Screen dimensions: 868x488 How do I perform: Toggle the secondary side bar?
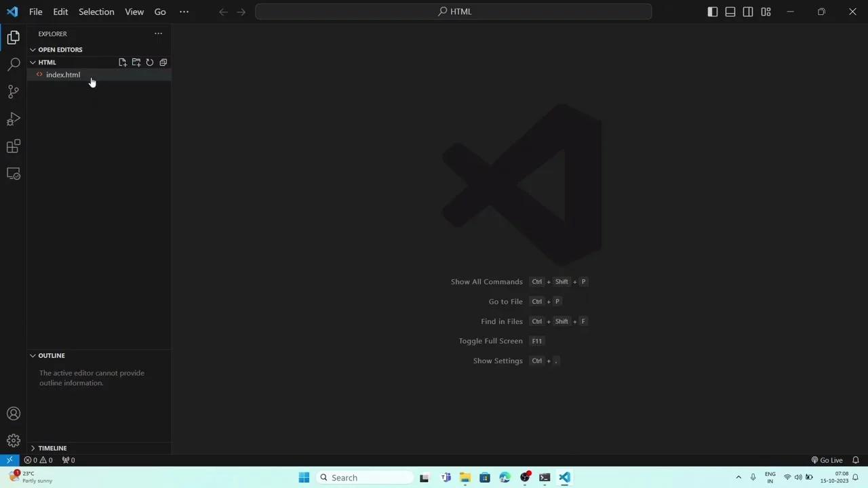tap(747, 12)
